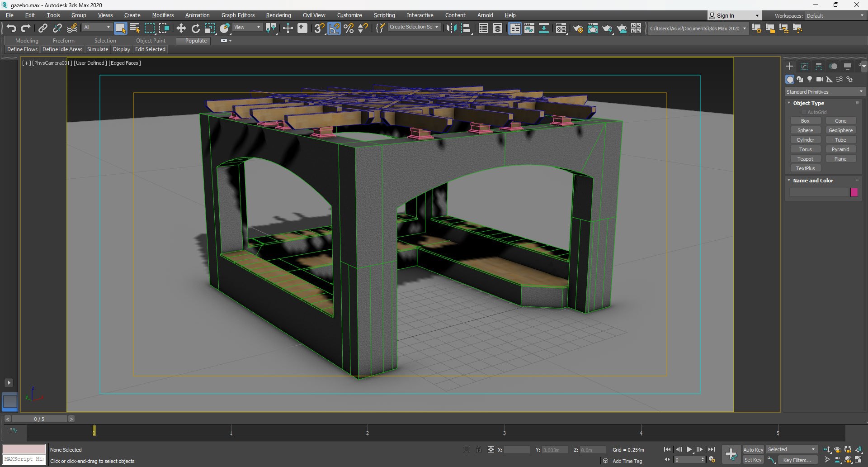The width and height of the screenshot is (868, 467).
Task: Click the time slider showing 0 / 5
Action: tap(39, 419)
